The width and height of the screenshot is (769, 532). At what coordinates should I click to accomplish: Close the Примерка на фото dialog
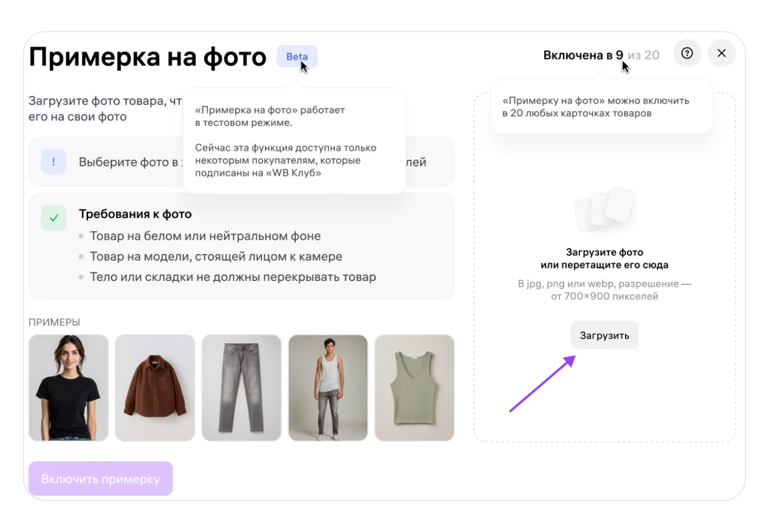coord(722,53)
